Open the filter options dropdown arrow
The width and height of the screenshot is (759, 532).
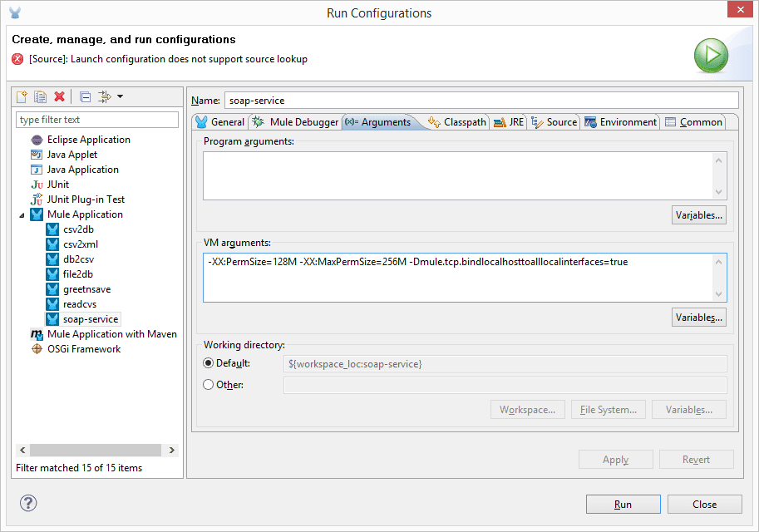click(x=120, y=96)
